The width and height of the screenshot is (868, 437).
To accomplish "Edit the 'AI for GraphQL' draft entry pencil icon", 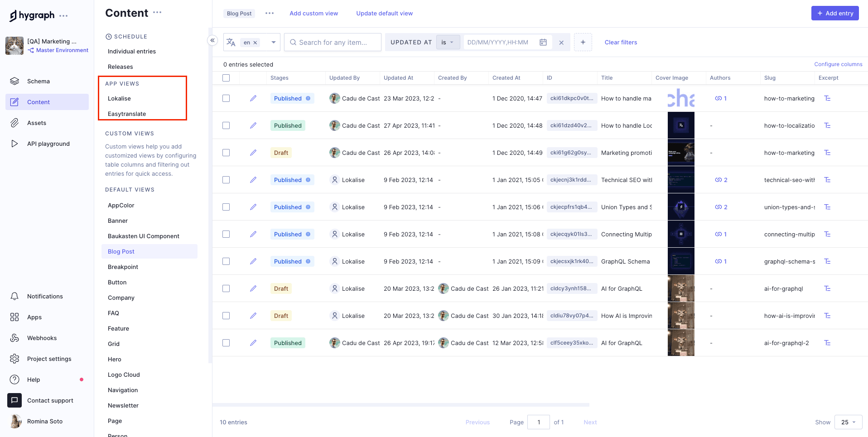I will 253,288.
